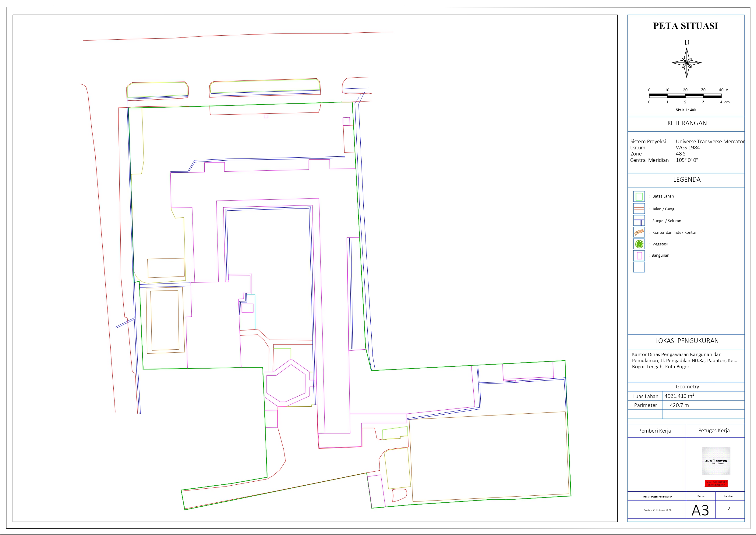Click the 420.7 m perimeter value

[x=679, y=405]
